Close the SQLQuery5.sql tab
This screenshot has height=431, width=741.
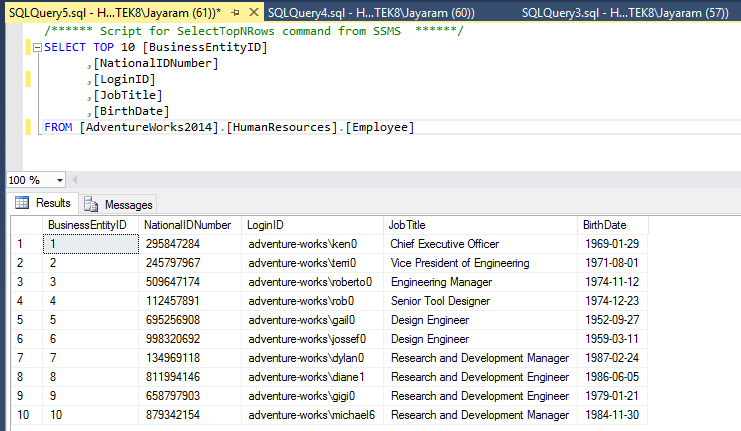[254, 12]
